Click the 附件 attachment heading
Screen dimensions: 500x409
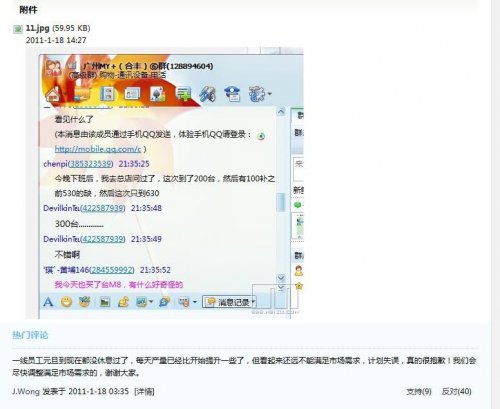(28, 10)
